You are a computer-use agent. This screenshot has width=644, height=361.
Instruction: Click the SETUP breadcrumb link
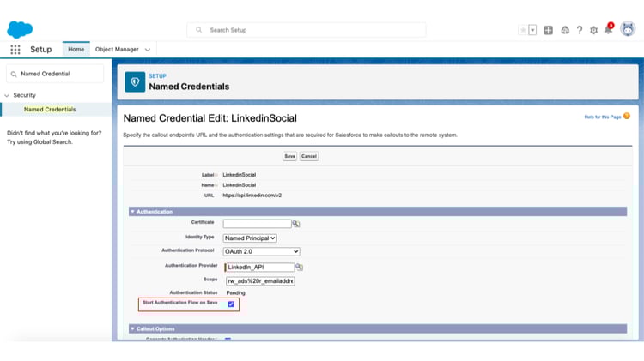click(157, 76)
